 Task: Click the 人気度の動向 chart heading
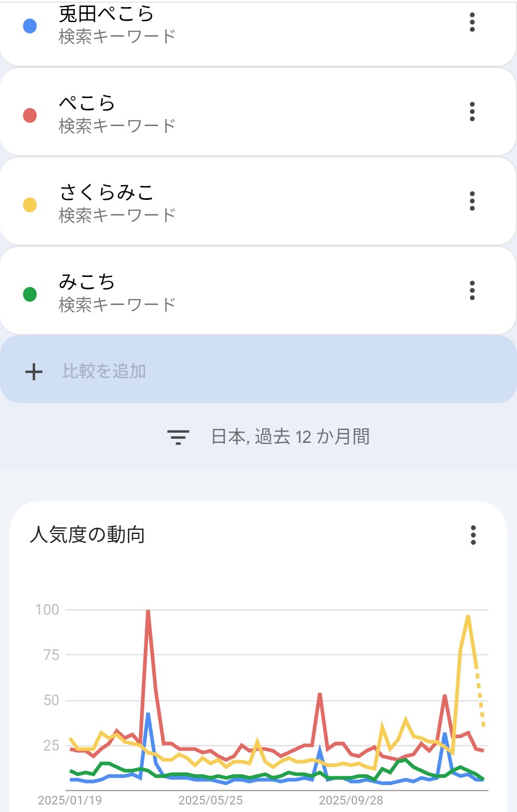(x=87, y=535)
